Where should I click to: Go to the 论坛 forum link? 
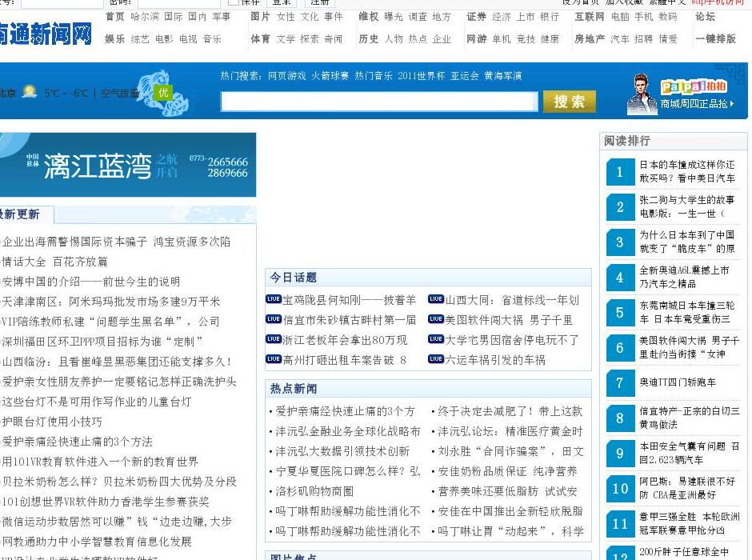tap(705, 16)
